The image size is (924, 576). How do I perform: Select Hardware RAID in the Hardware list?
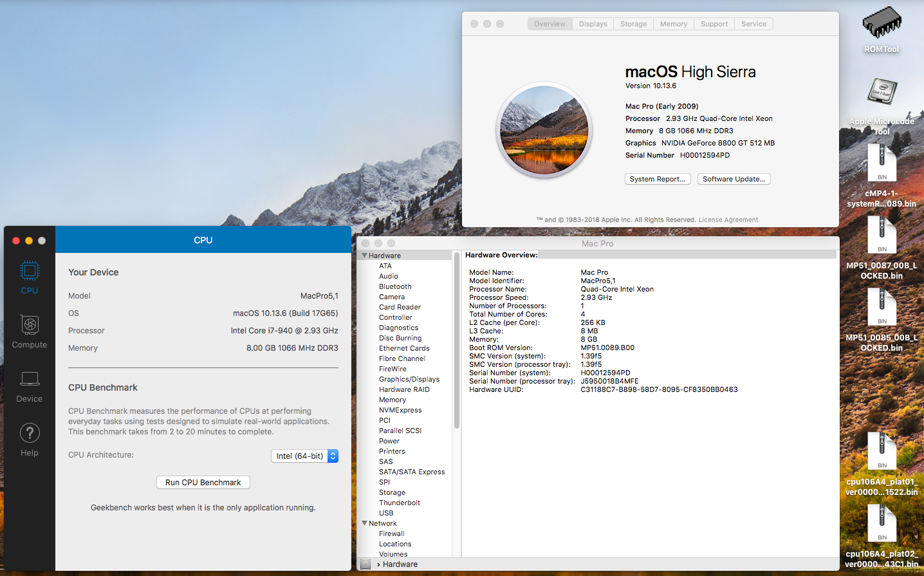404,389
